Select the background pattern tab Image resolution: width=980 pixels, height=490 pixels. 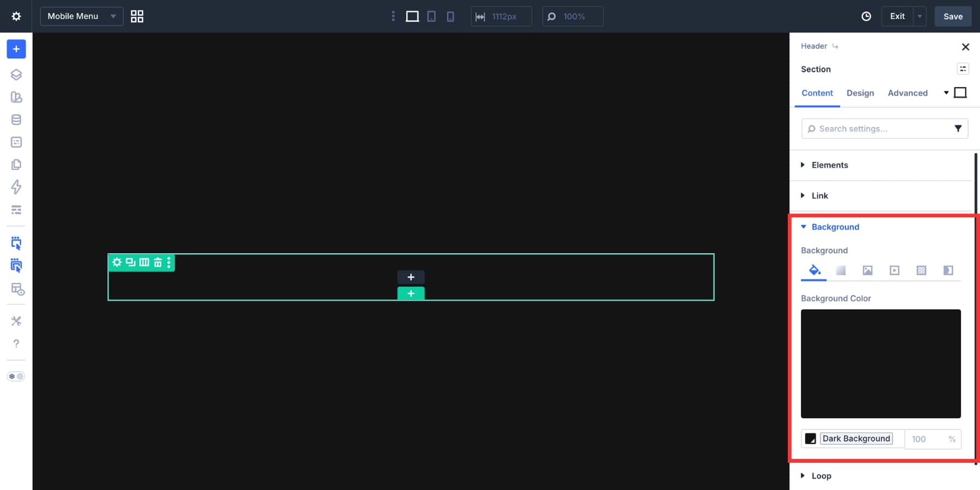pyautogui.click(x=921, y=270)
